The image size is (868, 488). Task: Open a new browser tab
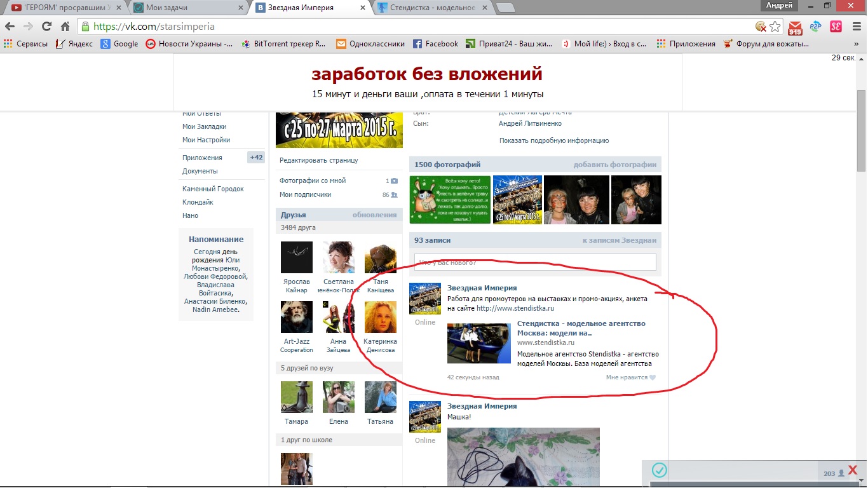click(505, 8)
